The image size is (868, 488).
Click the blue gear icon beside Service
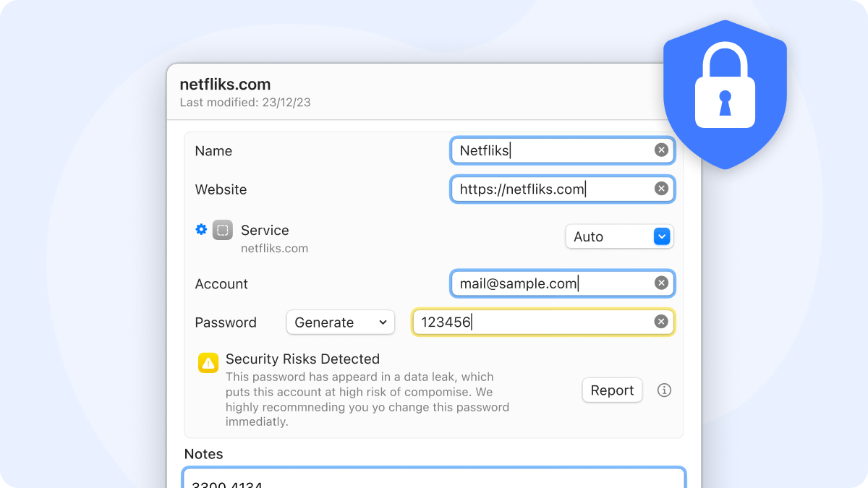coord(201,230)
